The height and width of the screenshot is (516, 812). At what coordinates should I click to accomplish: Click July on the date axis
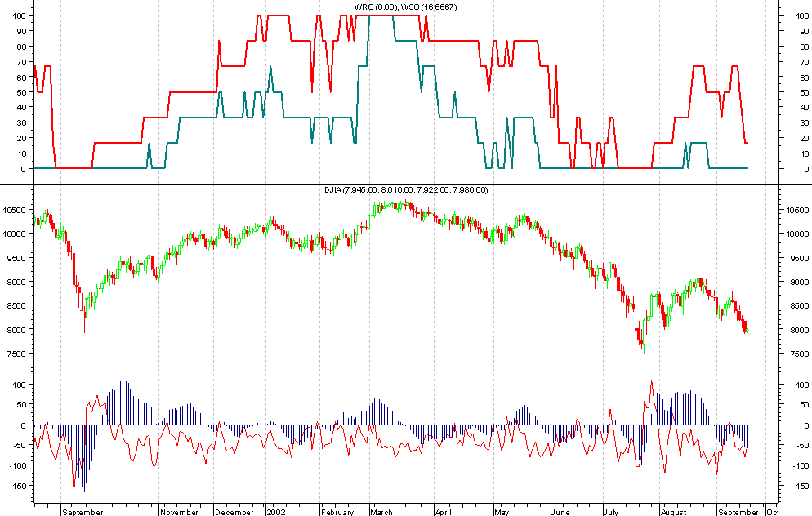(612, 512)
